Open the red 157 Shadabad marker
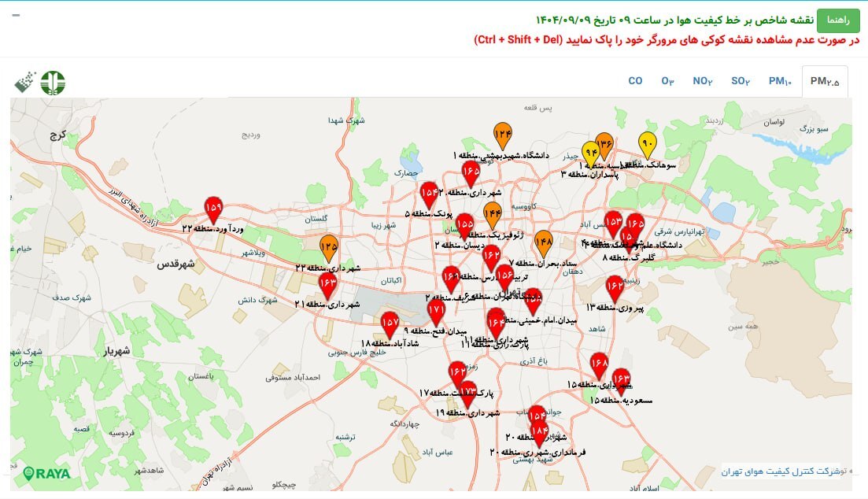Image resolution: width=868 pixels, height=499 pixels. [x=390, y=323]
